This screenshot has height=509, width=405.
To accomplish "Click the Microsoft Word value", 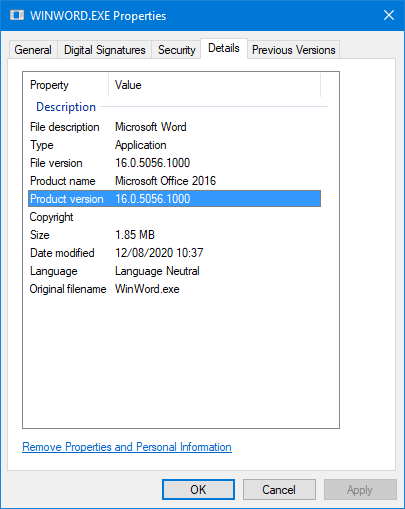I will [151, 127].
